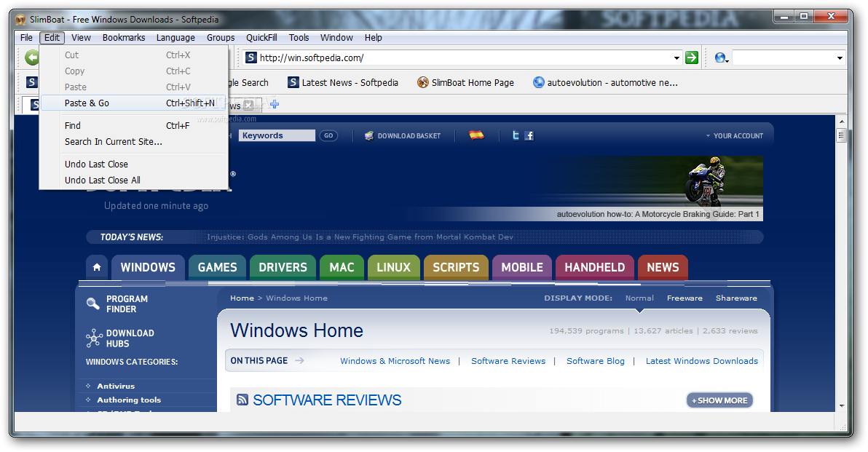
Task: Open the autoevolution bookmark
Action: pyautogui.click(x=605, y=82)
